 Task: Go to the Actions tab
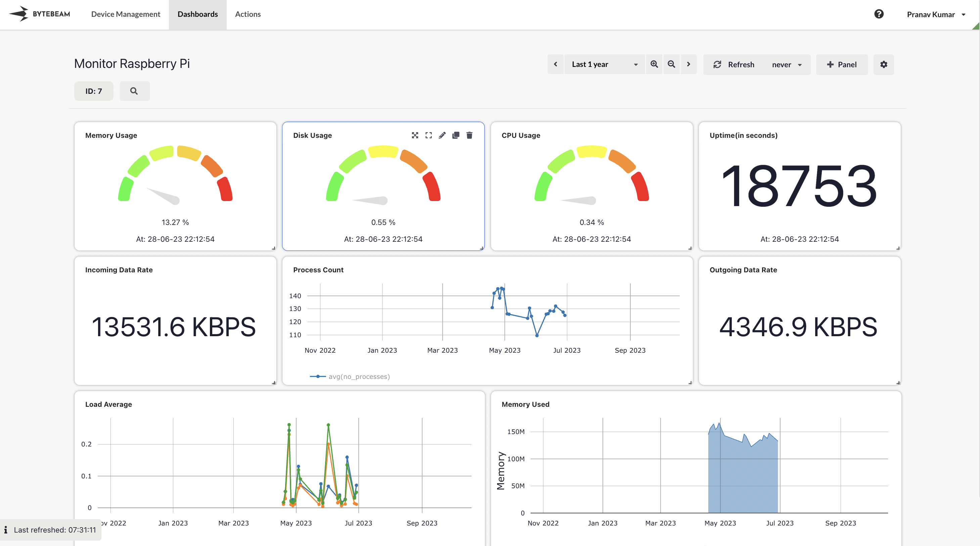[248, 14]
